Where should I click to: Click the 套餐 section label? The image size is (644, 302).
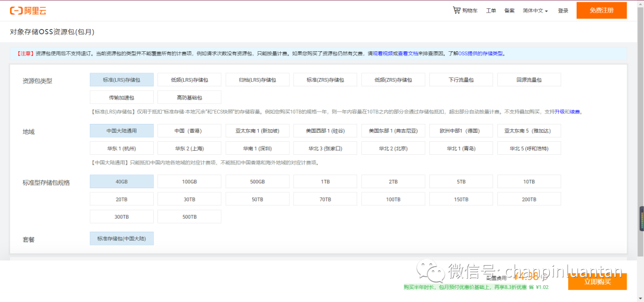click(x=29, y=239)
